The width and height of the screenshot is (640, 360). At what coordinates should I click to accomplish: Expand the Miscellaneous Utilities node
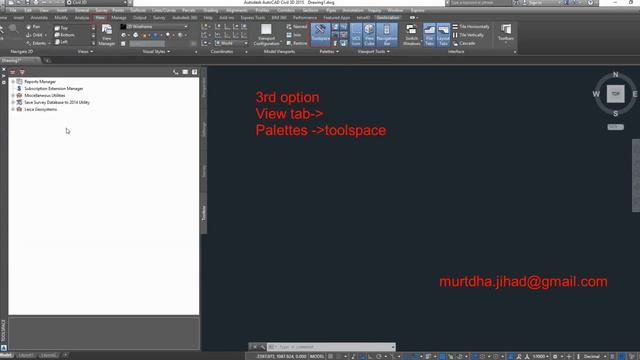click(x=13, y=96)
